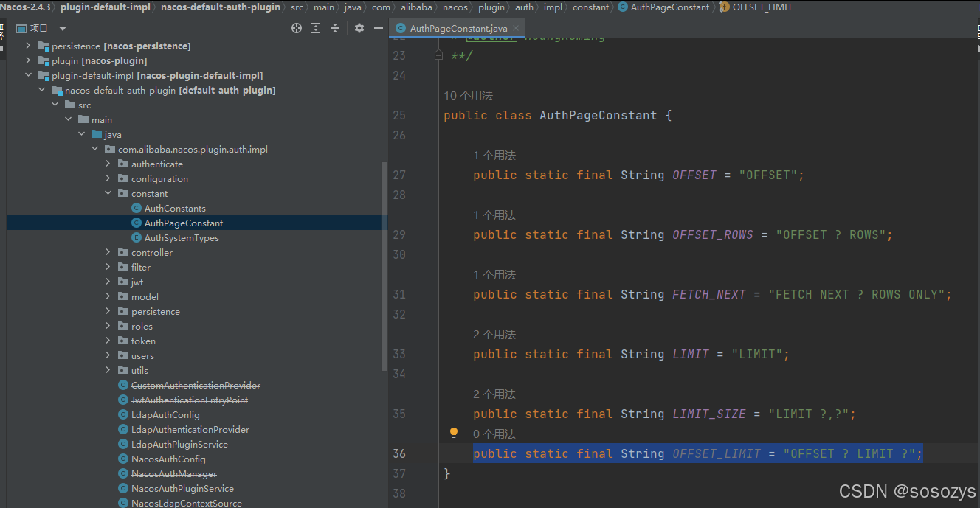Select AuthConstants class in tree

(x=175, y=208)
